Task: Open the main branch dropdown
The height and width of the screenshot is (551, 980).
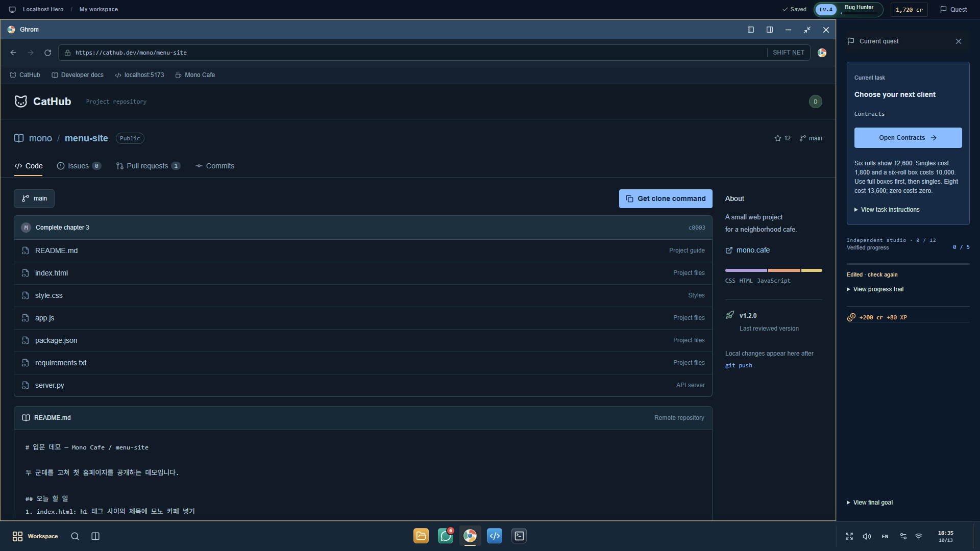Action: tap(34, 198)
